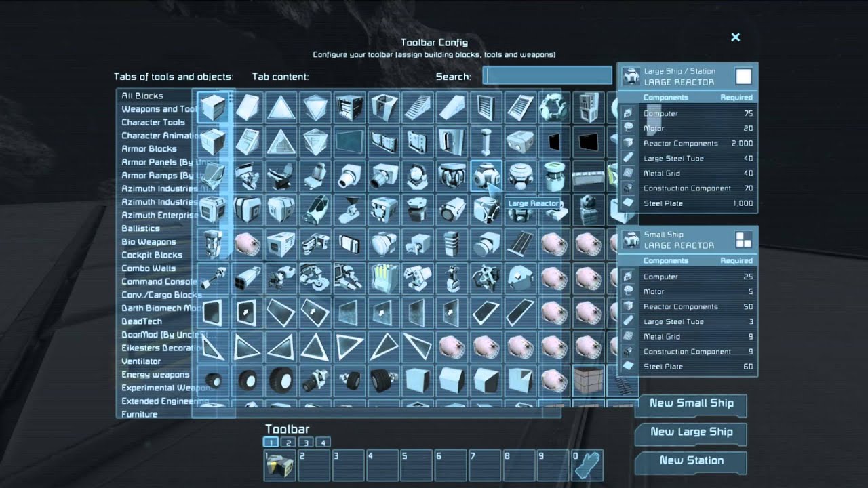Pick the passenger seat block
This screenshot has width=868, height=488.
(x=315, y=176)
